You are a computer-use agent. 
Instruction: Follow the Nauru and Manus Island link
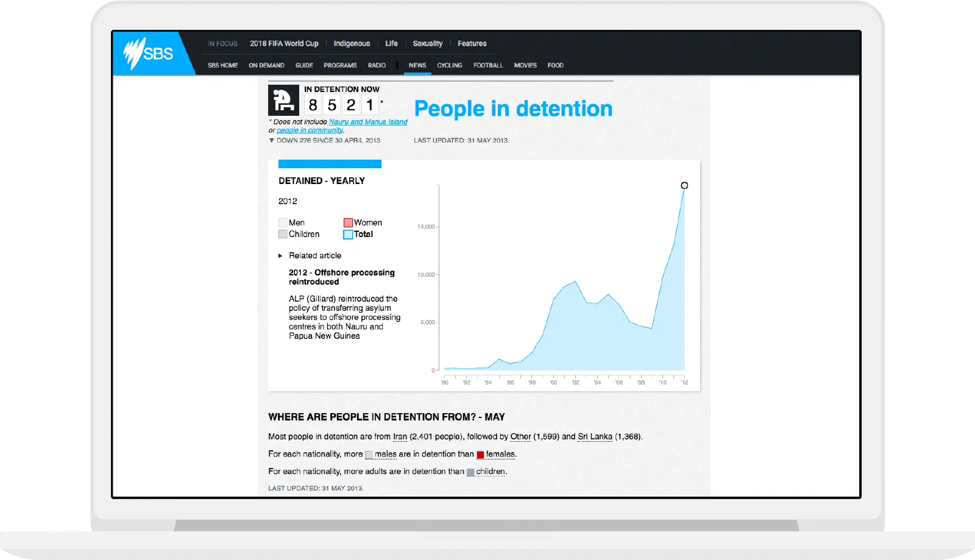(x=368, y=122)
